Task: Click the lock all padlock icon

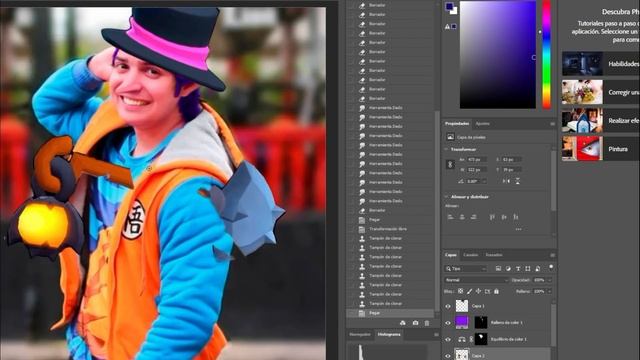Action: (x=496, y=291)
